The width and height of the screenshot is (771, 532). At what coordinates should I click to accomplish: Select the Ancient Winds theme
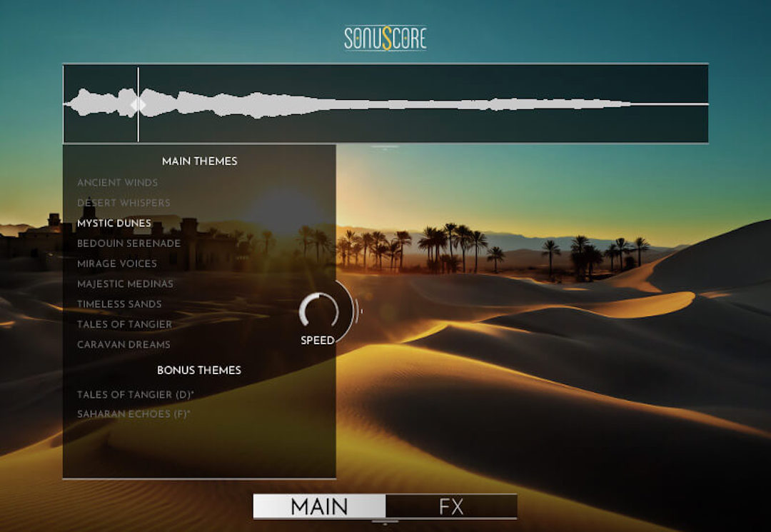click(117, 183)
